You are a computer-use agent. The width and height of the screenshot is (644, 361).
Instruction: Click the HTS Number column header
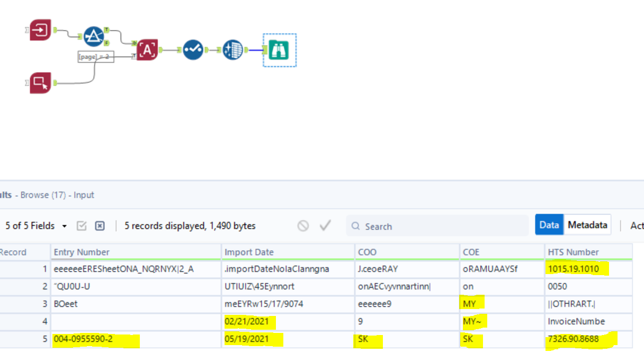[588, 252]
